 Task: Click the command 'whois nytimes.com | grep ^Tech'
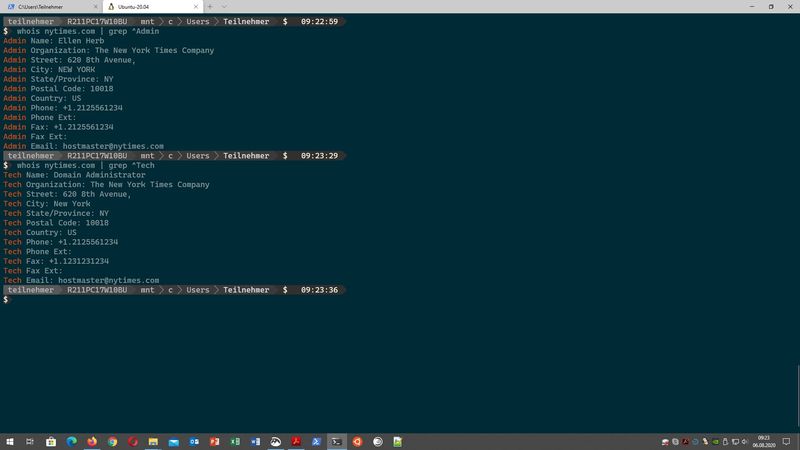(x=85, y=165)
